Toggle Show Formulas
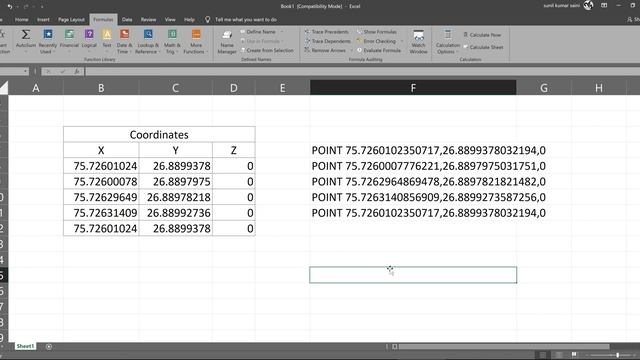The height and width of the screenshot is (360, 640). pos(377,32)
